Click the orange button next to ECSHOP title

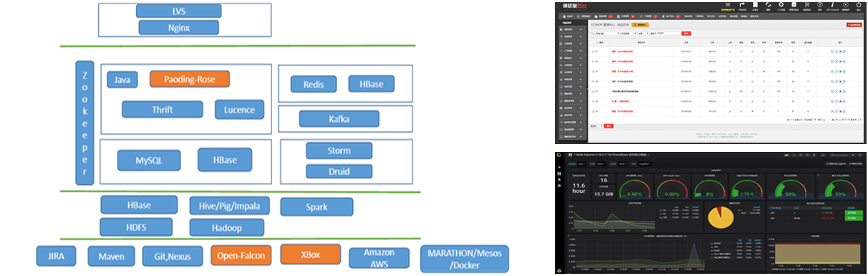pos(640,24)
